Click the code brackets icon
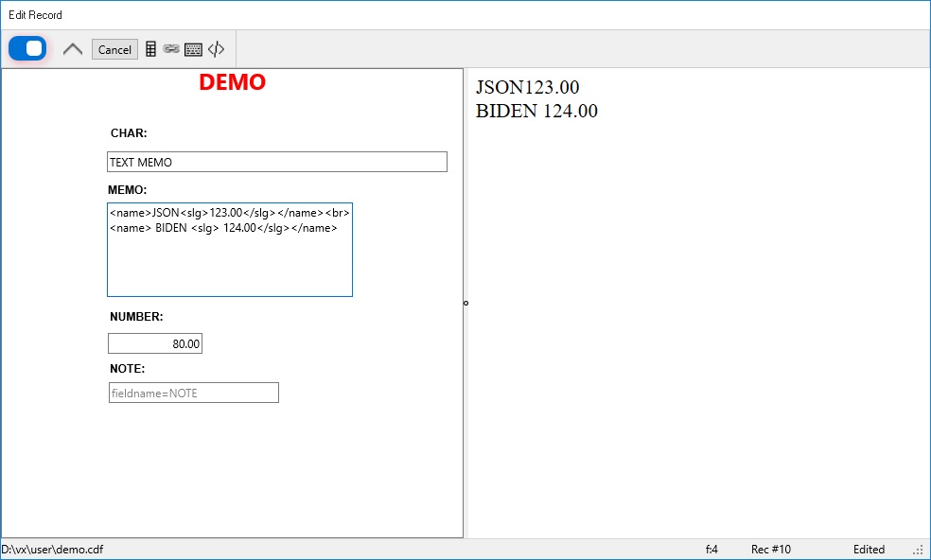Screen dimensions: 931x560 217,49
